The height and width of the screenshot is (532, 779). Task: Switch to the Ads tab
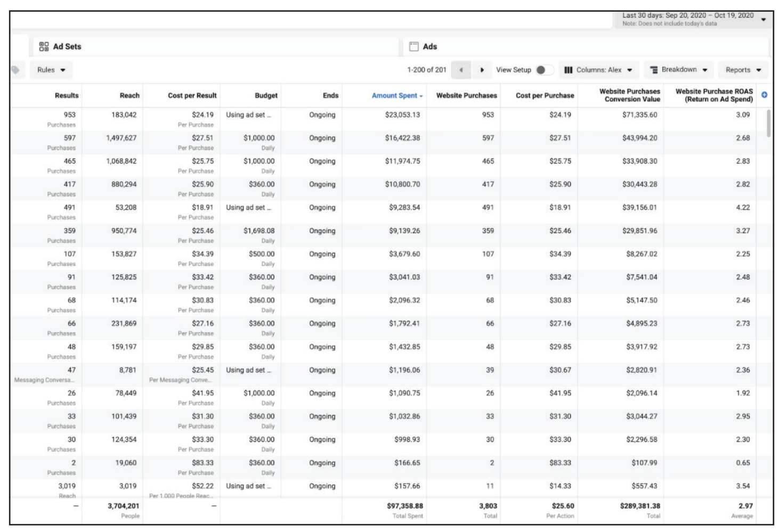click(x=429, y=47)
